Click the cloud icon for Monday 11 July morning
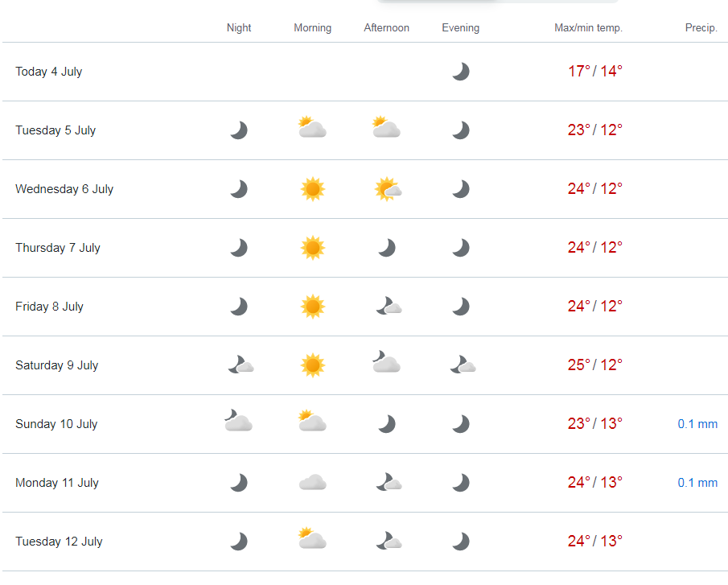Screen dimensions: 728x585 point(312,482)
